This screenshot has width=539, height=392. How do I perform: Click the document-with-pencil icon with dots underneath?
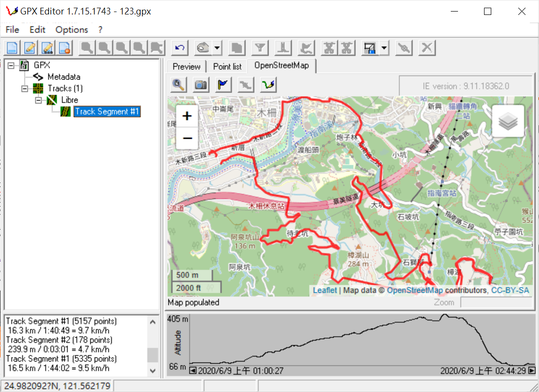coord(47,48)
